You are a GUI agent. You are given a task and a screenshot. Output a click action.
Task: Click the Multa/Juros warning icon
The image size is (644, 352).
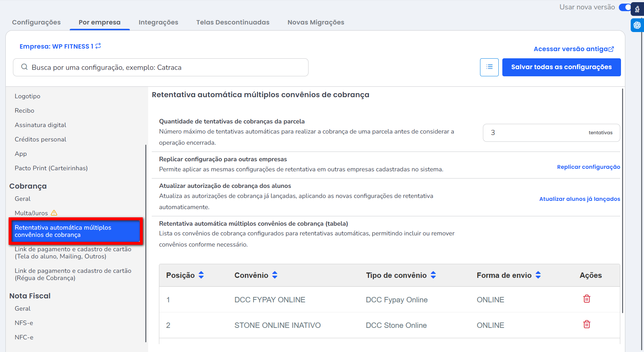[x=54, y=213]
